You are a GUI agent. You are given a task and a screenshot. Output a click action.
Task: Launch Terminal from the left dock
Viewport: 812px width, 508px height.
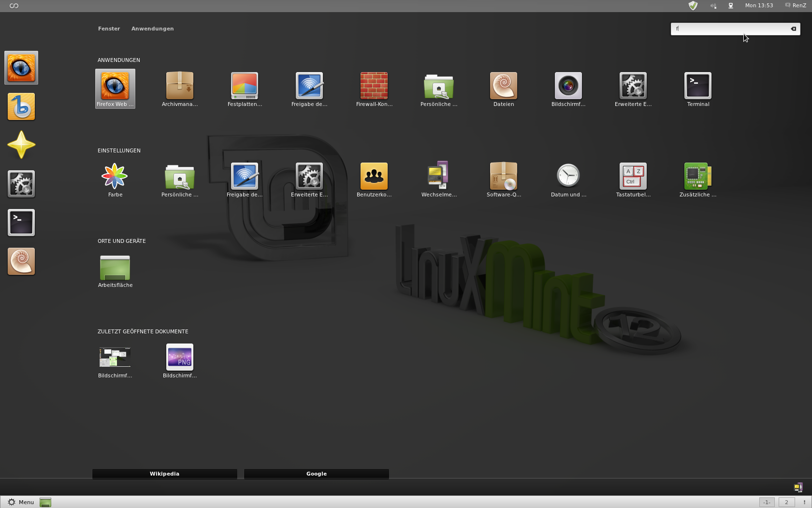point(21,223)
